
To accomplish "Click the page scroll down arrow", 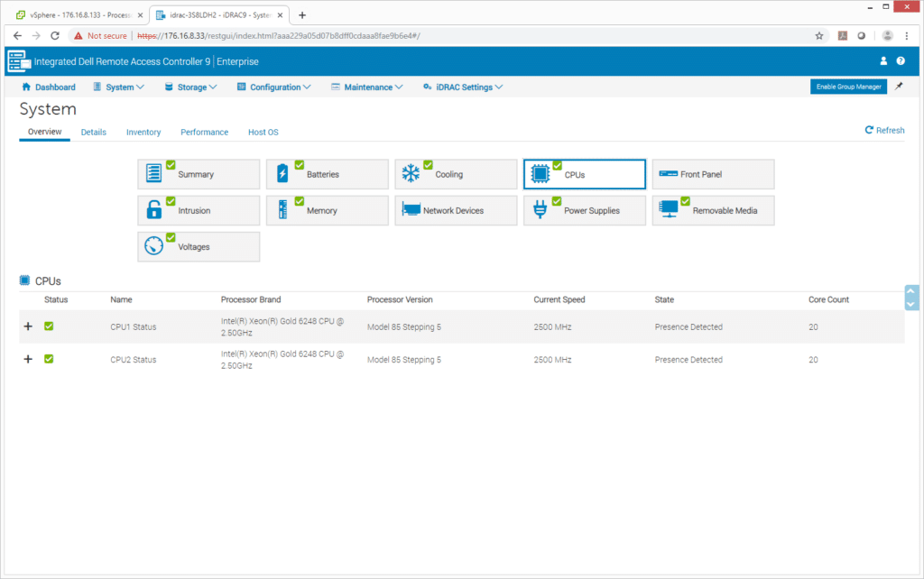I will [x=911, y=304].
